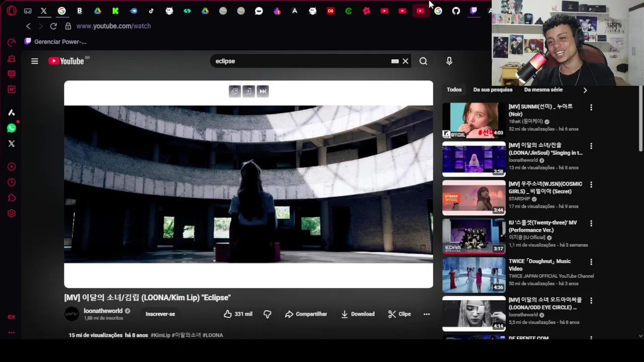The image size is (644, 362).
Task: Click the Compartilhar share button
Action: click(306, 314)
